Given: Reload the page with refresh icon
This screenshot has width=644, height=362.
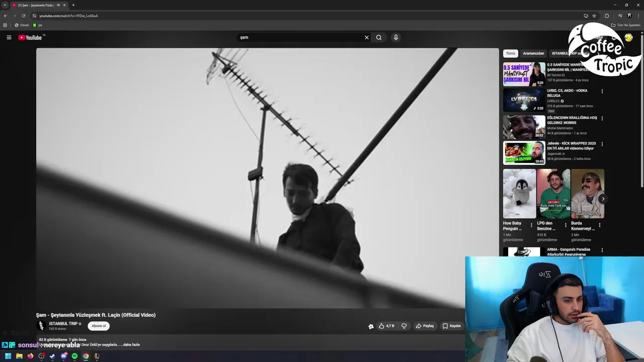Looking at the screenshot, I should click(x=23, y=16).
